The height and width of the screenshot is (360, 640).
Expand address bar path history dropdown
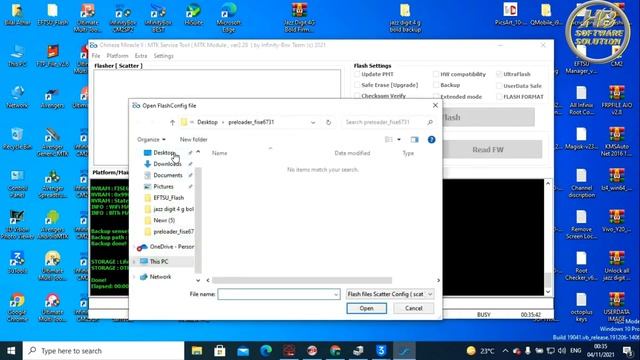[x=313, y=122]
